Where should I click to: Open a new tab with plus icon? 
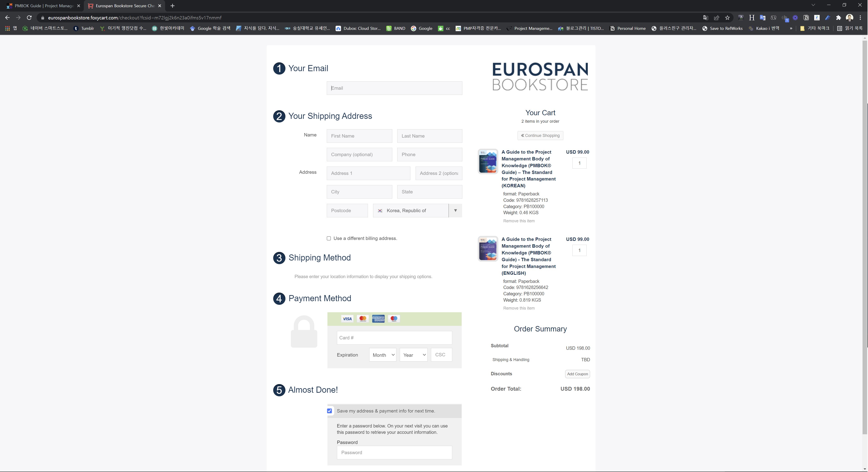tap(172, 6)
